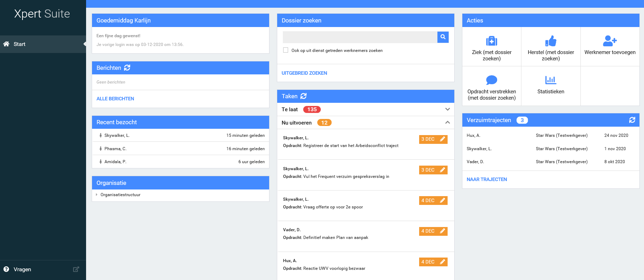Open the ALLE BERICHTEN link
This screenshot has height=280, width=644.
(x=115, y=99)
